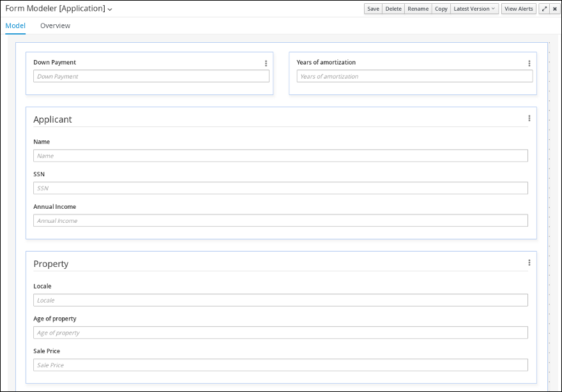Select the Years of amortization label
The height and width of the screenshot is (392, 562).
tap(326, 63)
